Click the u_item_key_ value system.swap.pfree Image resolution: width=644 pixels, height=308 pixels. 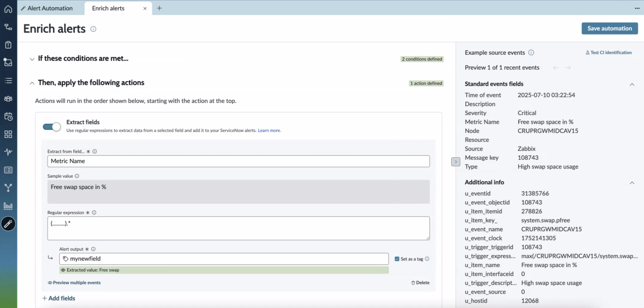tap(545, 220)
